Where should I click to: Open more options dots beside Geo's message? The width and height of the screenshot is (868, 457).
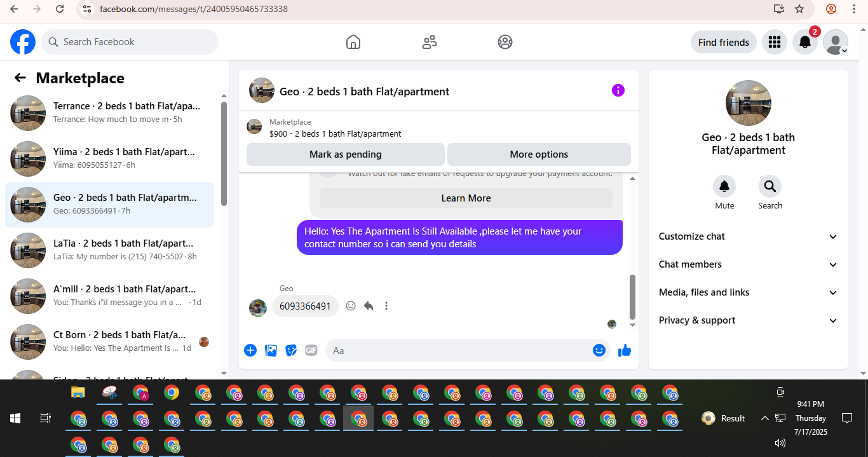[x=386, y=306]
